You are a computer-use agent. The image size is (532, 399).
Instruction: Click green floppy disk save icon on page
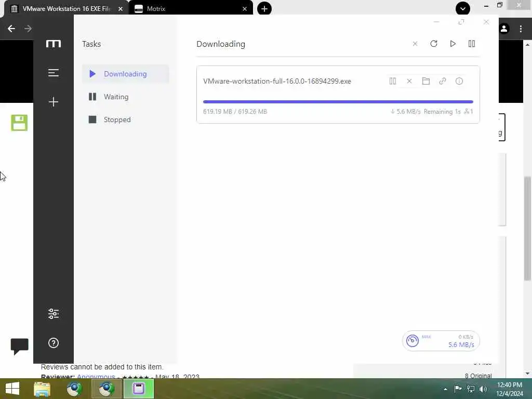click(x=19, y=123)
